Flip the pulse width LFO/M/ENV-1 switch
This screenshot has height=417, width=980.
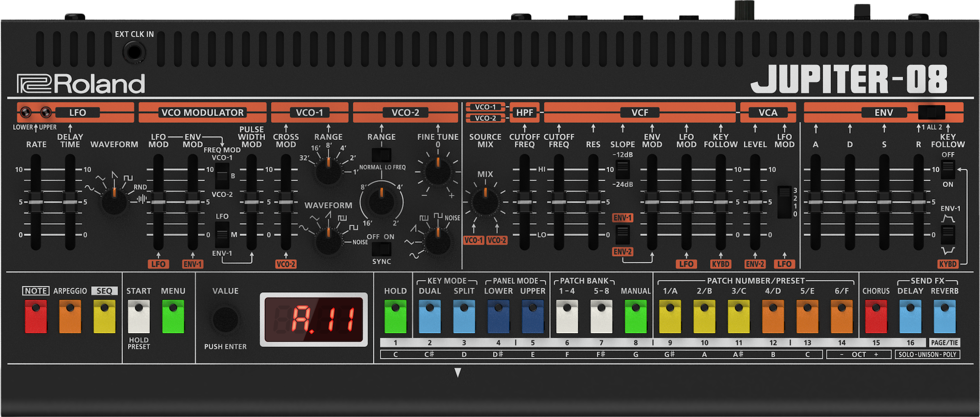tap(222, 235)
